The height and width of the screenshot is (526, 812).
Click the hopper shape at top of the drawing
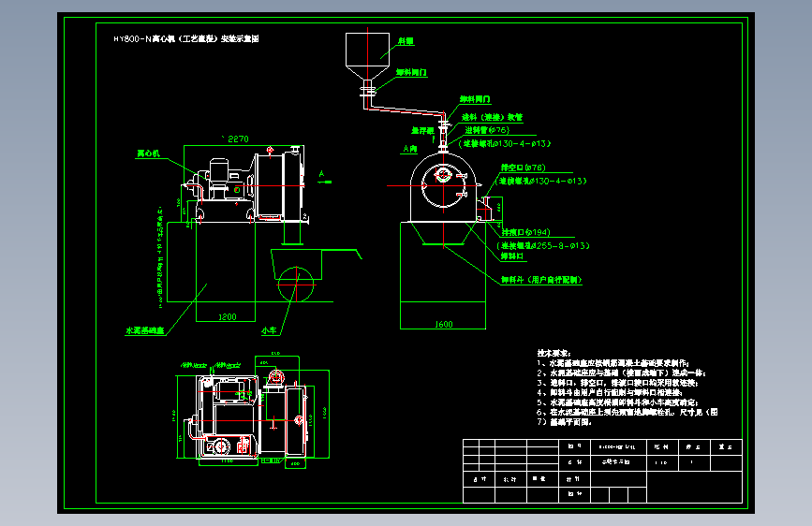click(x=368, y=56)
